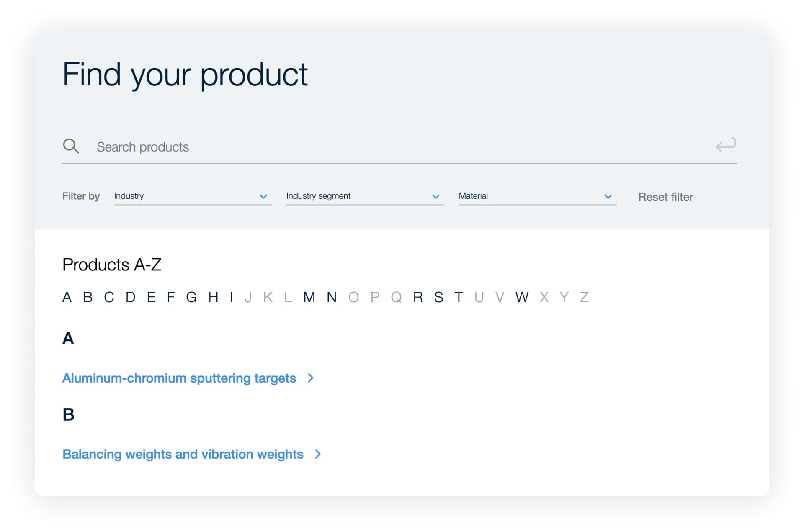Click the letter T in Products A-Z
The height and width of the screenshot is (532, 804).
pos(459,297)
